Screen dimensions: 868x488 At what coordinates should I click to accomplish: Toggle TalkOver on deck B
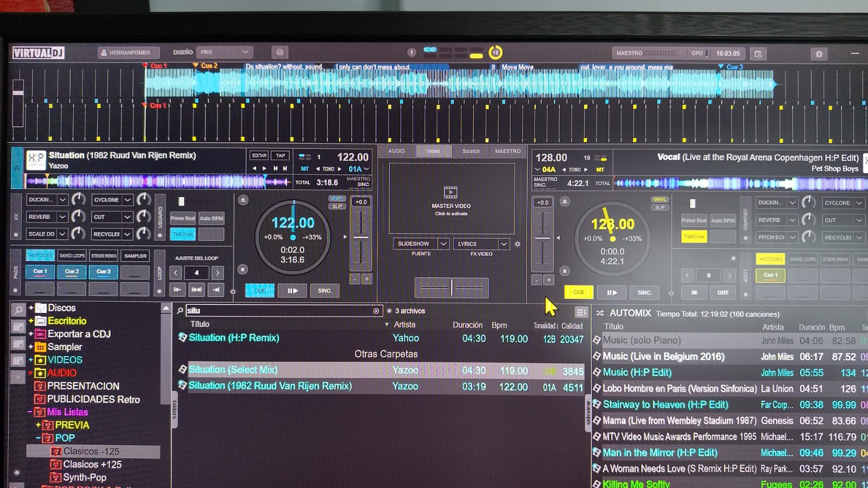pyautogui.click(x=694, y=237)
